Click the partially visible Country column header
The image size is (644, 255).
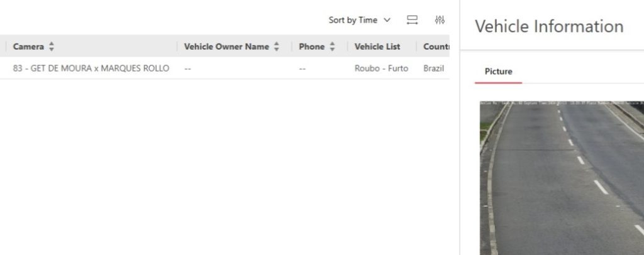(435, 46)
